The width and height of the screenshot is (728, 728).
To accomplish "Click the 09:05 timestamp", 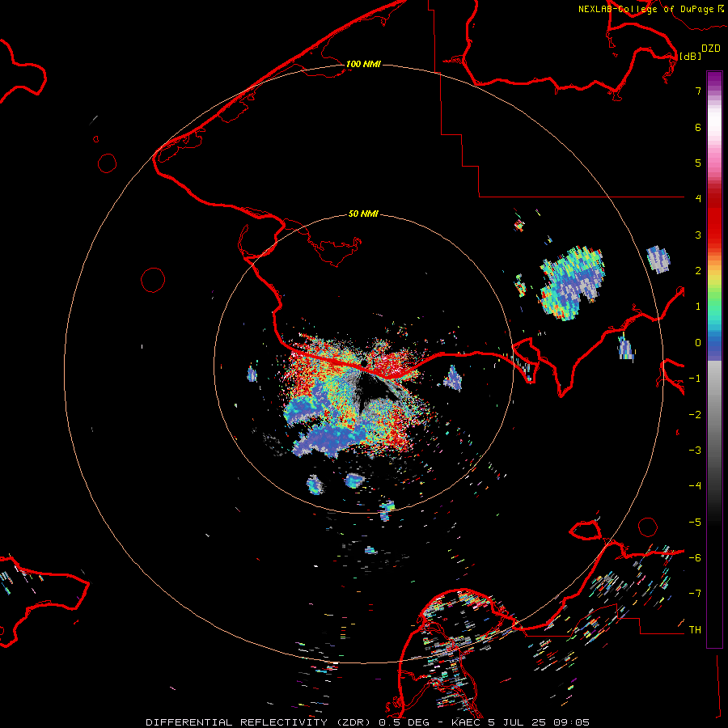I will (571, 722).
